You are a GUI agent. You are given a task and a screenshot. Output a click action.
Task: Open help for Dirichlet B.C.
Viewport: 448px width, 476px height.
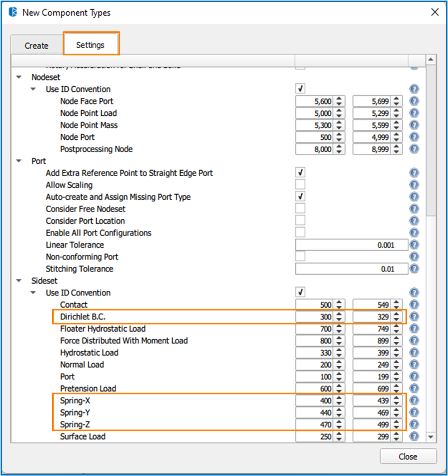(414, 317)
